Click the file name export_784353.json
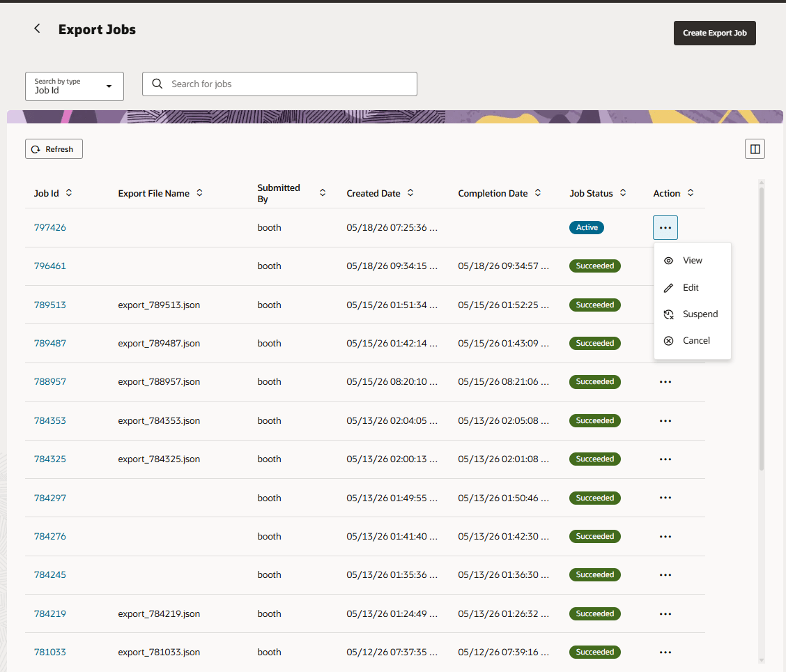Viewport: 786px width, 672px height. point(159,421)
